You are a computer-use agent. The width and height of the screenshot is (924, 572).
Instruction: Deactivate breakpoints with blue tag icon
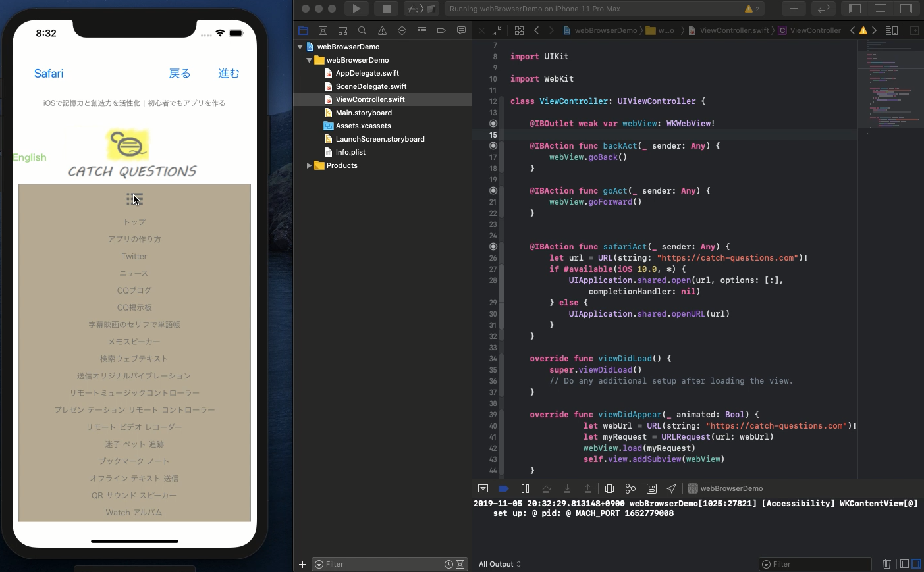coord(504,488)
